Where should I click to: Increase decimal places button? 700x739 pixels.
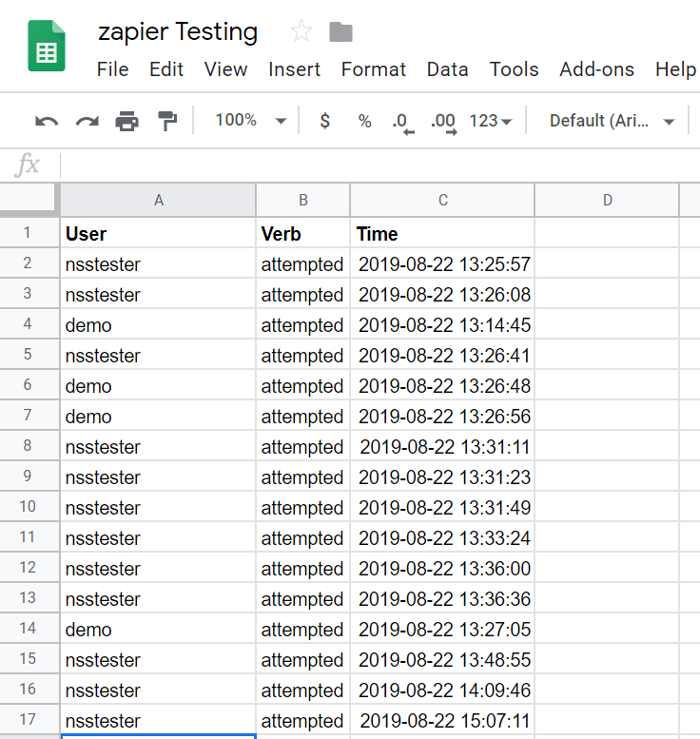coord(443,123)
